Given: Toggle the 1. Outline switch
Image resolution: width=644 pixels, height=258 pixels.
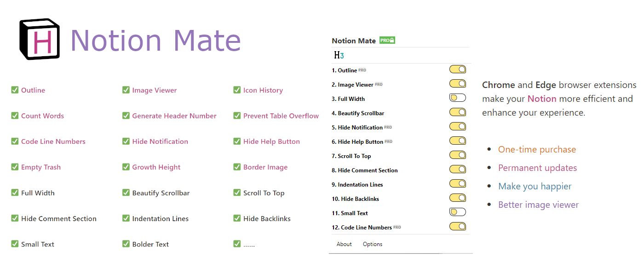Looking at the screenshot, I should pyautogui.click(x=458, y=69).
